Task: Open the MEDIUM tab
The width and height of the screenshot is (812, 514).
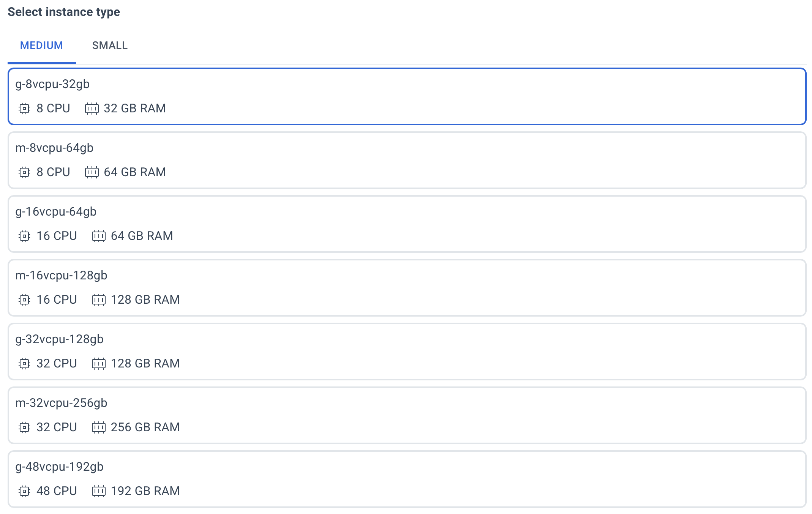Action: [41, 46]
